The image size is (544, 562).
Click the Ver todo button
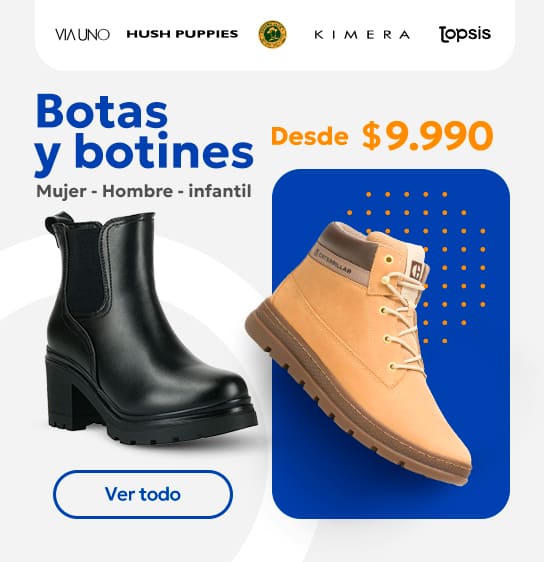(x=143, y=494)
